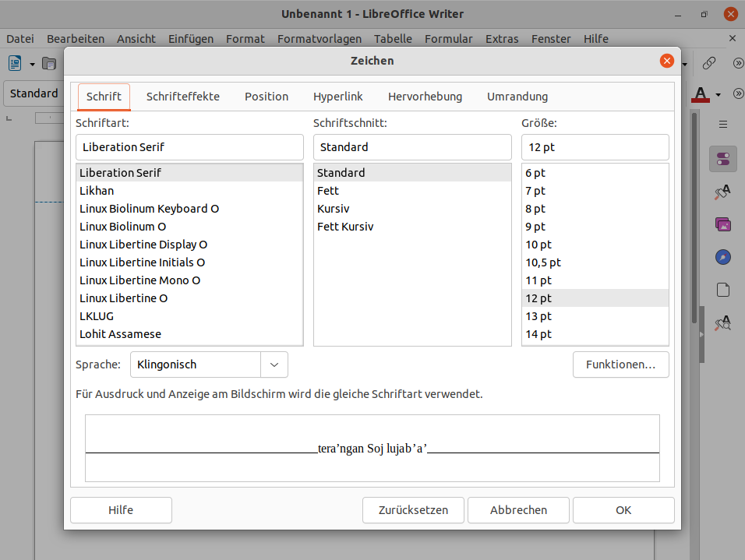Expand the font color dropdown arrow
Screen dimensions: 745x560
click(719, 94)
